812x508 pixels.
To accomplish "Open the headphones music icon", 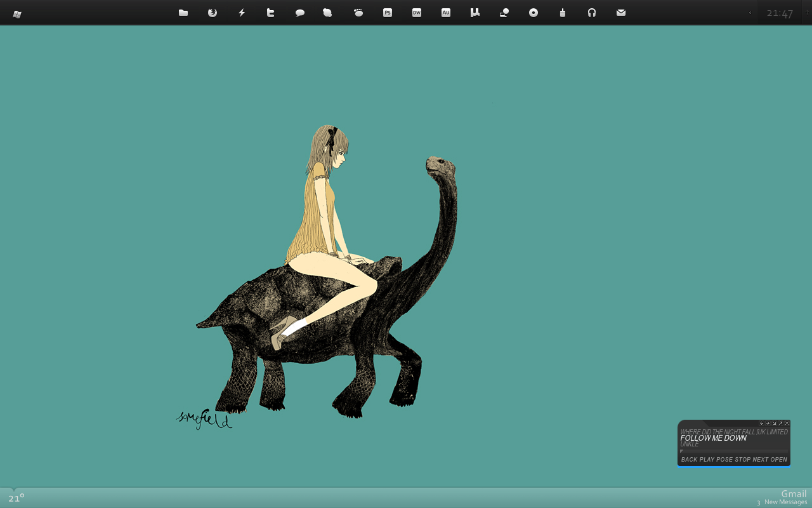I will click(592, 13).
